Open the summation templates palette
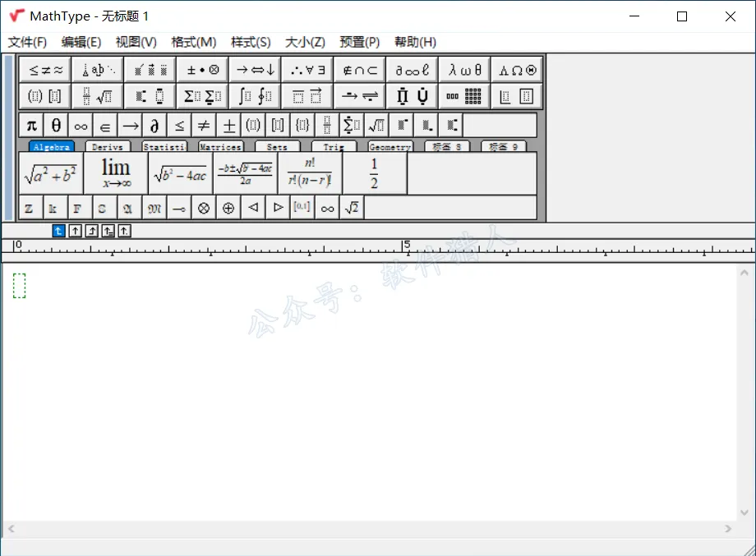The image size is (756, 556). [202, 96]
